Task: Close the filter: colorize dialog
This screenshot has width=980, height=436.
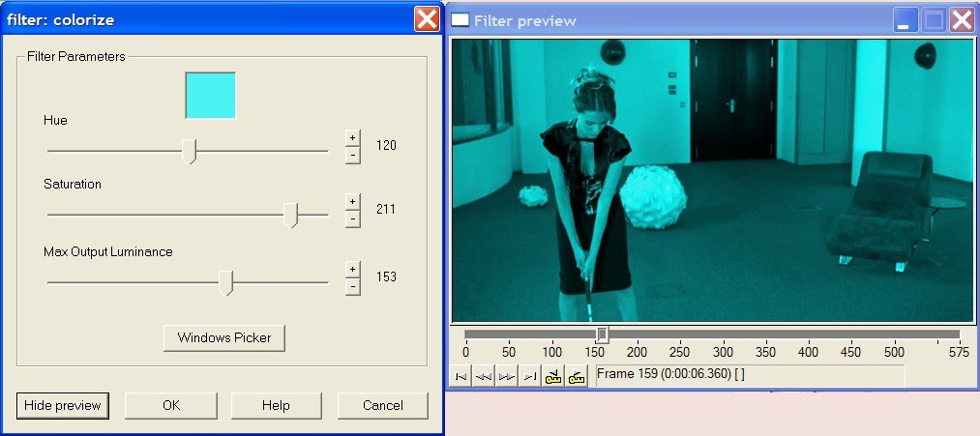Action: [x=427, y=19]
